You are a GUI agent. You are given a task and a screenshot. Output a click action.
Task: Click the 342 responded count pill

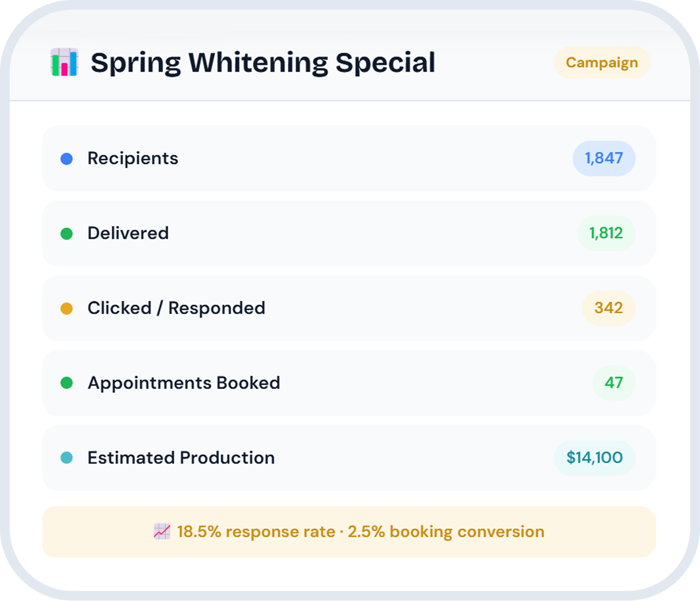click(x=608, y=308)
